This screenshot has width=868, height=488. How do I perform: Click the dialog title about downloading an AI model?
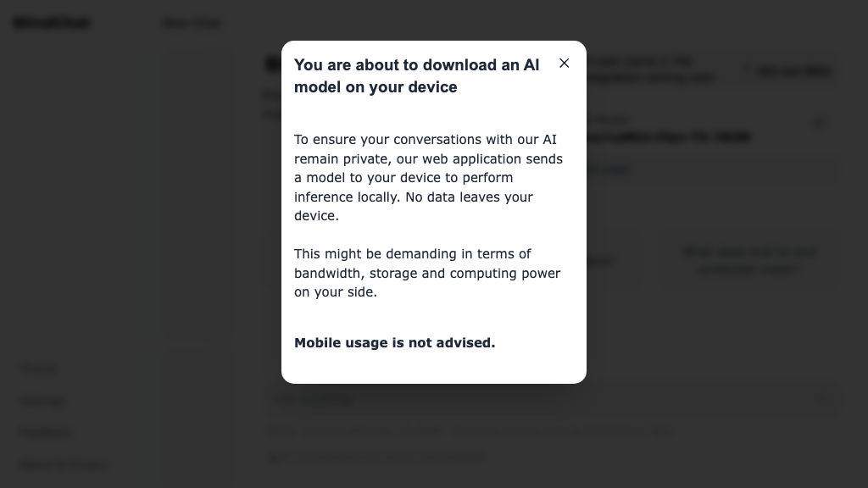point(417,76)
